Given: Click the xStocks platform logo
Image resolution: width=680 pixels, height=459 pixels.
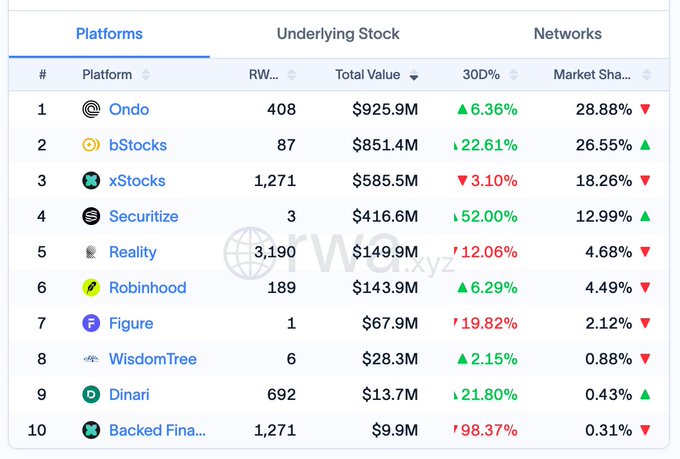Looking at the screenshot, I should (91, 180).
